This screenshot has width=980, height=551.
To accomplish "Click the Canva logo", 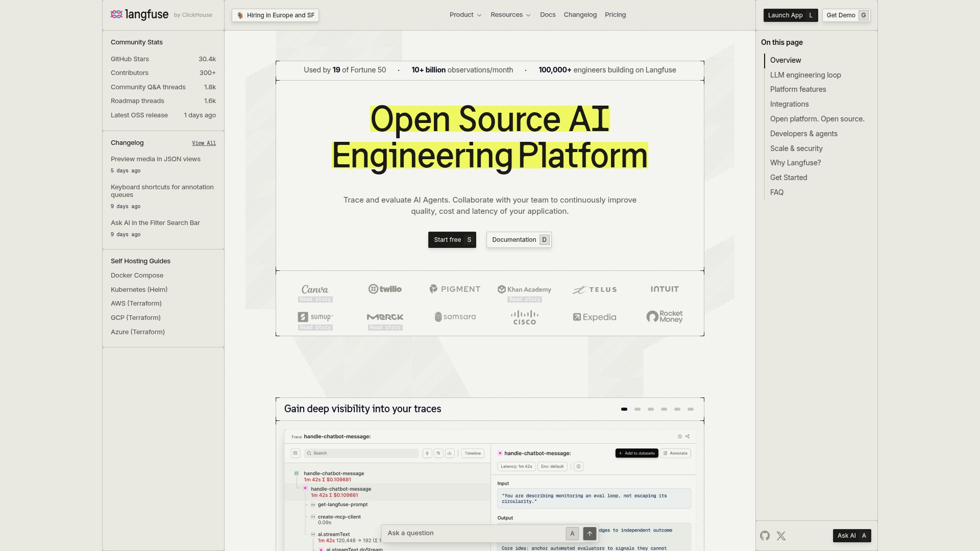I will click(x=315, y=289).
